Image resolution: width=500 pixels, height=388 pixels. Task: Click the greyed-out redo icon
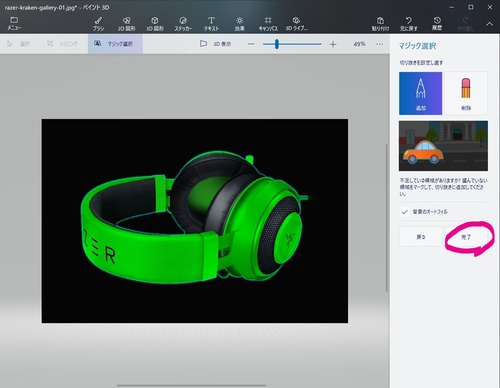point(465,24)
